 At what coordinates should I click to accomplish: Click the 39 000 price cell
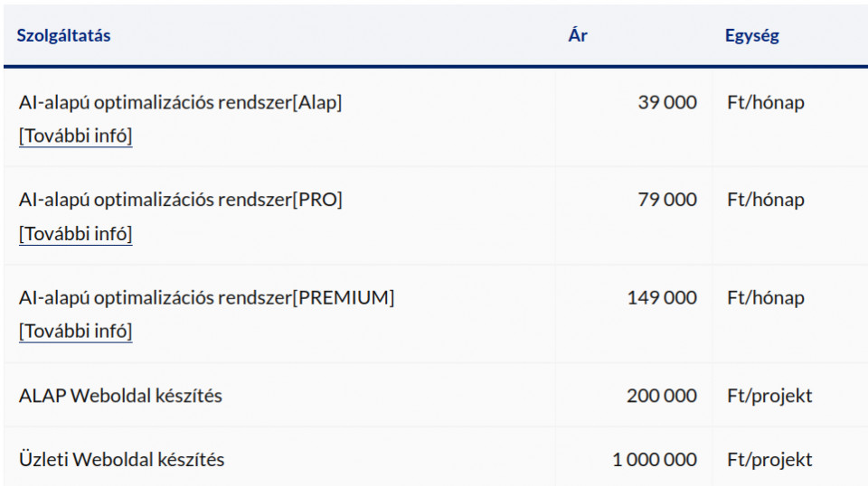(667, 102)
